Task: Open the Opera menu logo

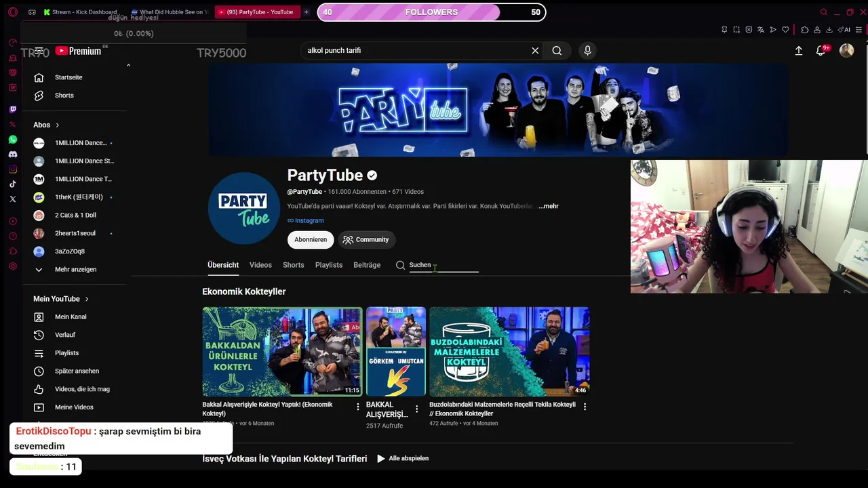Action: pos(12,12)
